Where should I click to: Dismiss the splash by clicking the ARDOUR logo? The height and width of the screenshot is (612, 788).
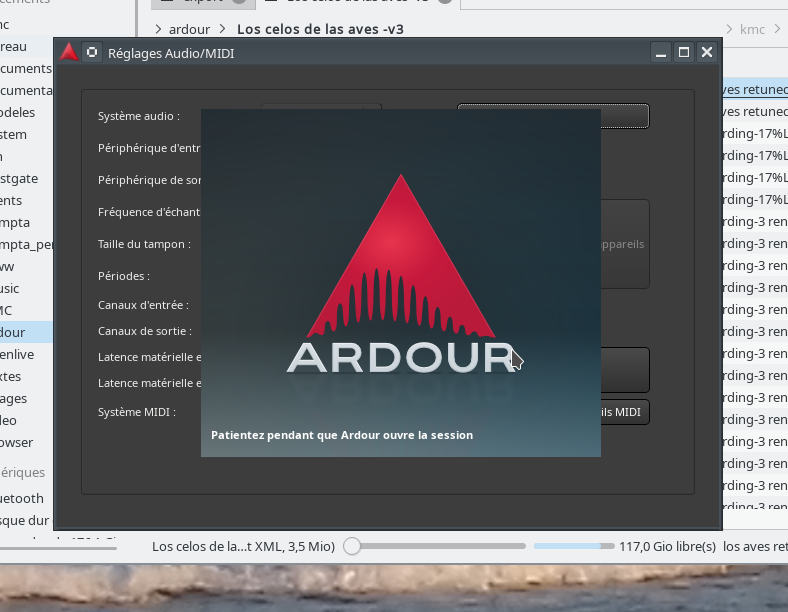click(x=401, y=274)
